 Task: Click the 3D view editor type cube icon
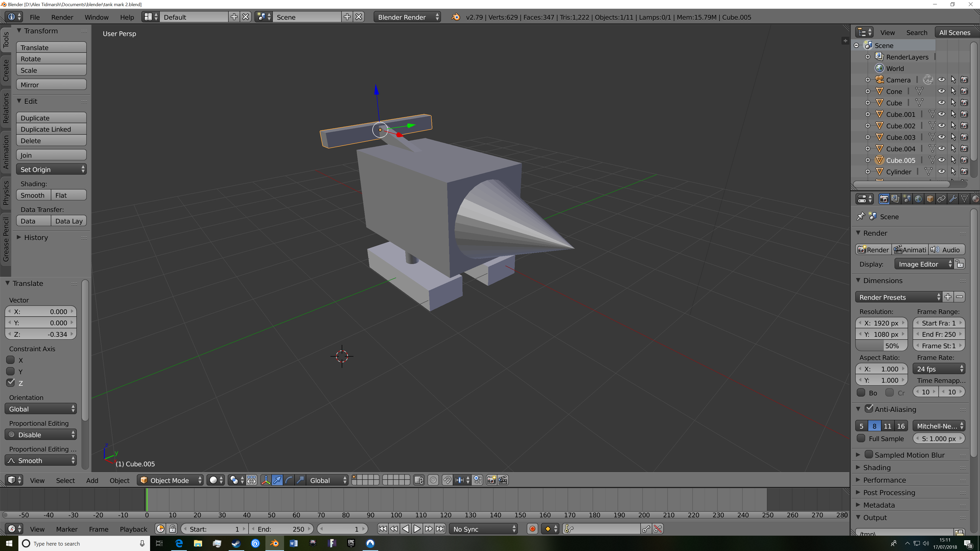[x=15, y=480]
